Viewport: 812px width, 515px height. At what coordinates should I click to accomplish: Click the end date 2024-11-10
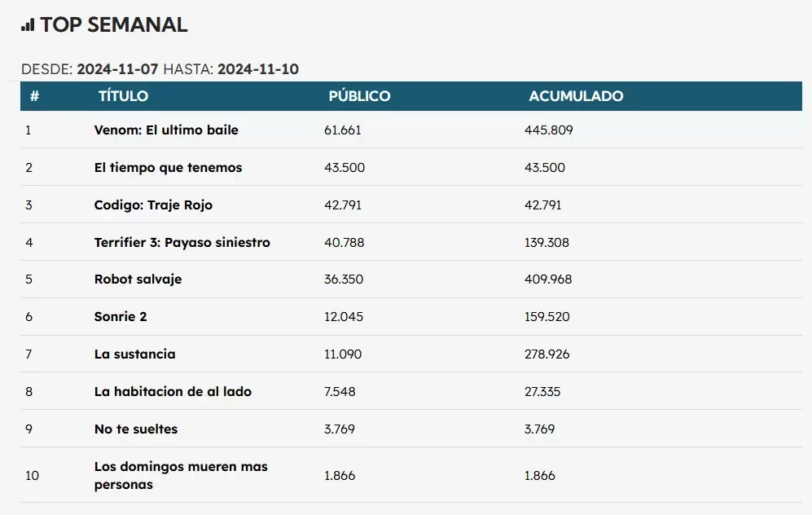tap(258, 69)
